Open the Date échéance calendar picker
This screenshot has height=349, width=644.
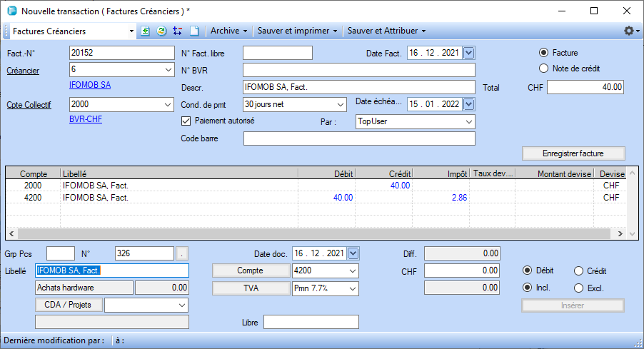[469, 104]
